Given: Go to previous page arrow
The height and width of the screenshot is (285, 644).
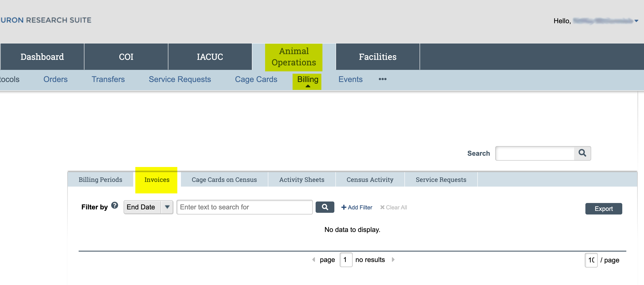Looking at the screenshot, I should point(313,259).
